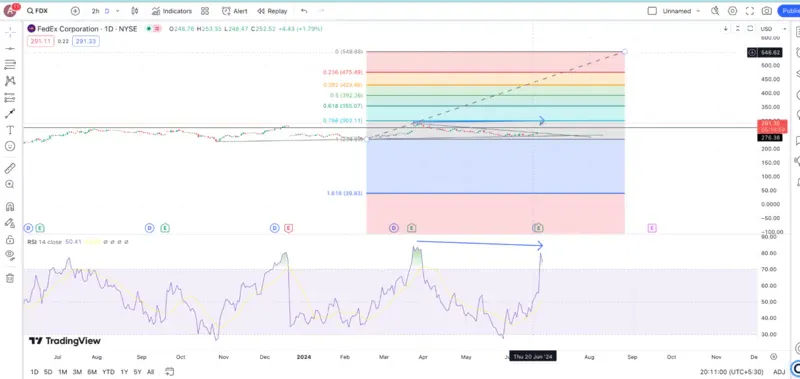This screenshot has height=379, width=800.
Task: Click the collapse pane icon
Action: point(738,29)
